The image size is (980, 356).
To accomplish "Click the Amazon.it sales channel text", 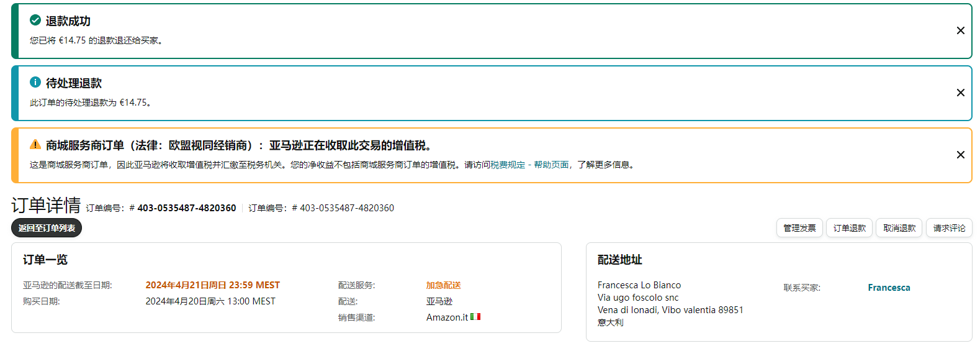I will coord(447,317).
